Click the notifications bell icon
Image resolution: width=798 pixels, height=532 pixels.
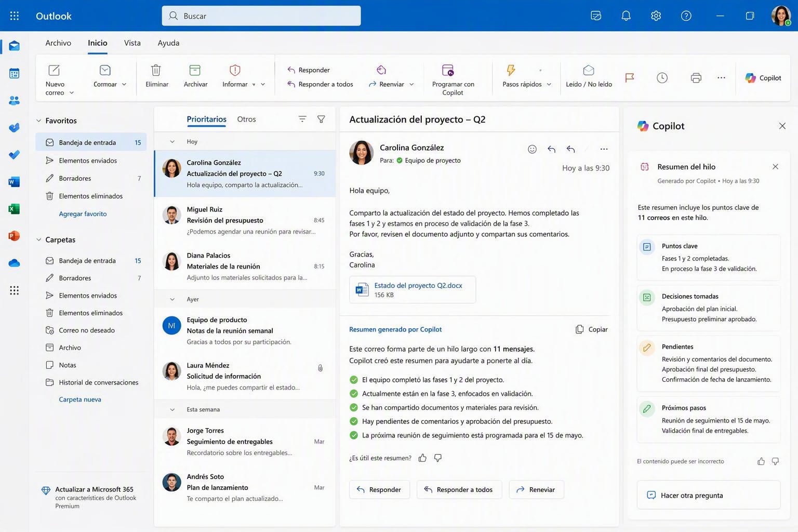tap(626, 16)
